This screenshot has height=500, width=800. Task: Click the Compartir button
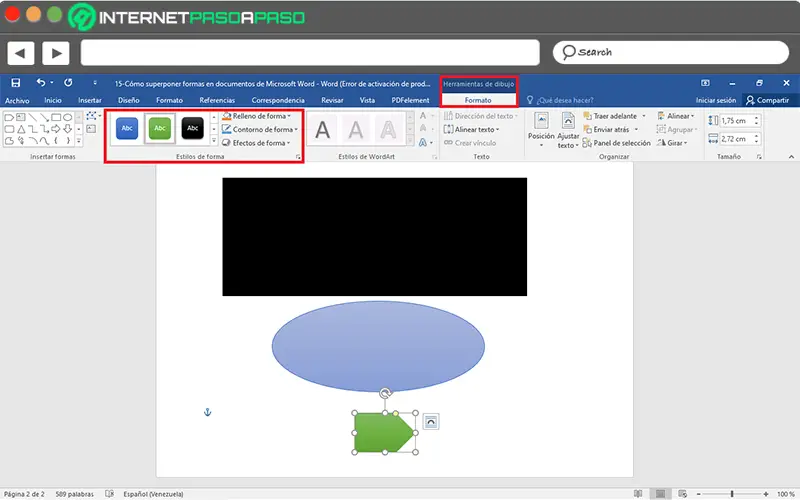click(767, 101)
